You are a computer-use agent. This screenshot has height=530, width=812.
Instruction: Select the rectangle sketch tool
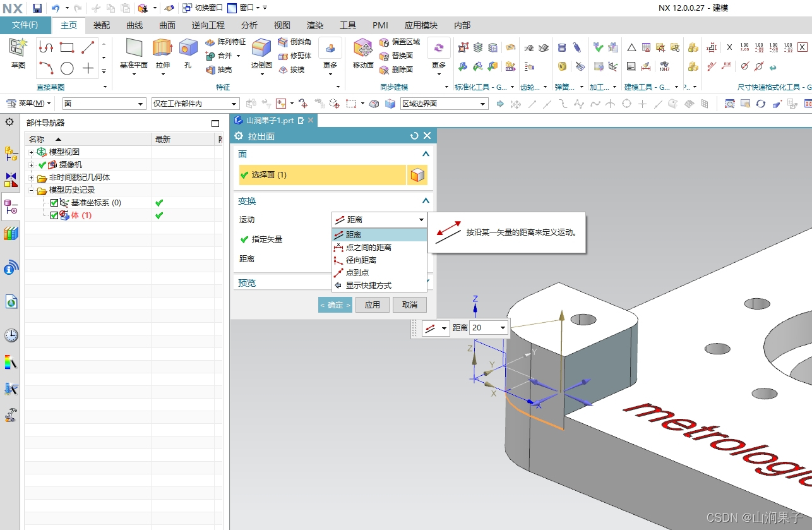coord(67,47)
